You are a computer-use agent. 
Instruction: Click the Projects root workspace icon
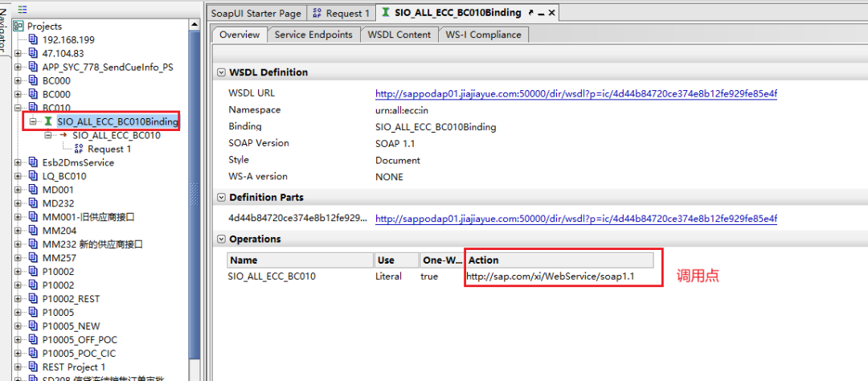(18, 26)
